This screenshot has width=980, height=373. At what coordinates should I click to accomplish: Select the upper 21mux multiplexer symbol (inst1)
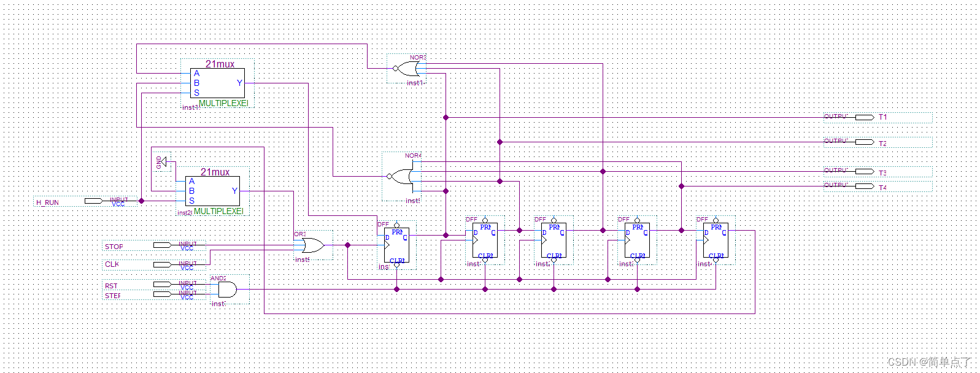click(217, 83)
